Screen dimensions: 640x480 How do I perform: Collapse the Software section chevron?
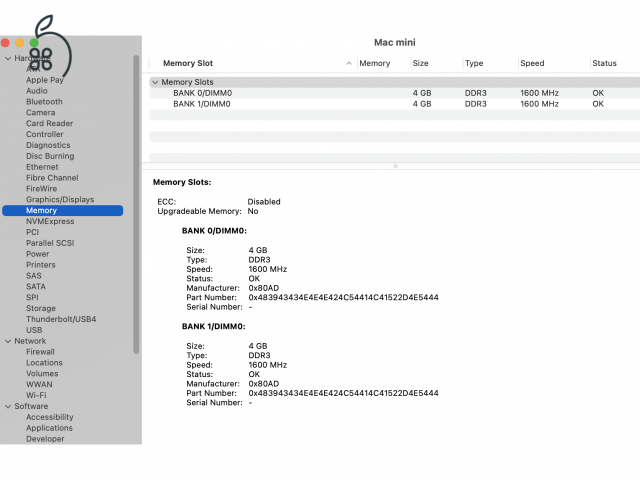[x=8, y=407]
